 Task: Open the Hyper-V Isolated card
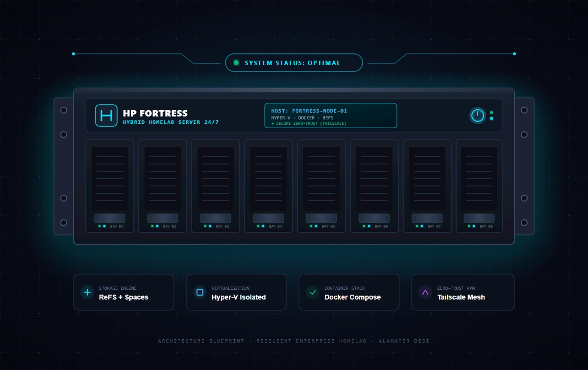click(x=236, y=292)
